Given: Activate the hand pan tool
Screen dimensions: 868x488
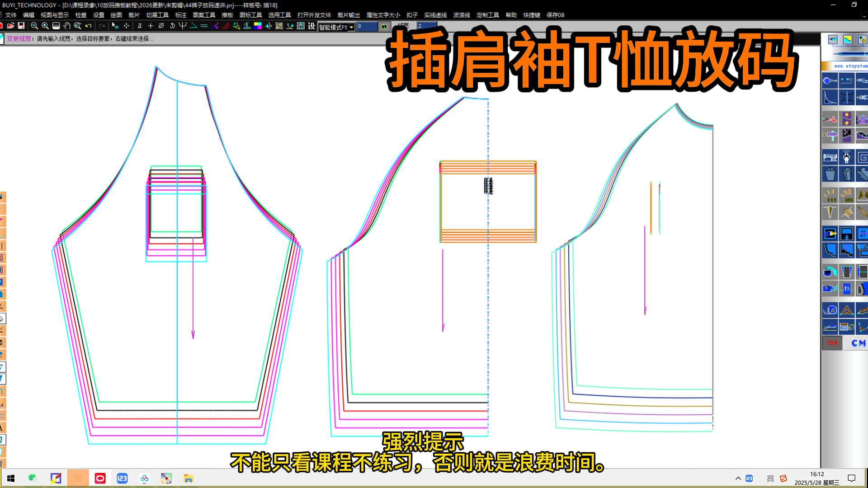Looking at the screenshot, I should pos(67,26).
